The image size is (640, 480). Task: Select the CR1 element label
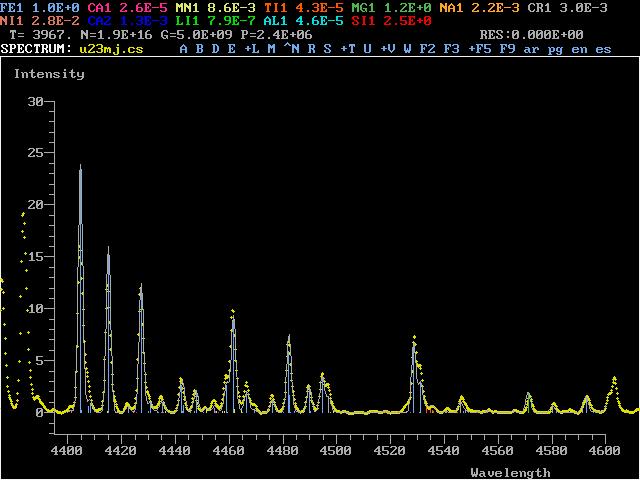[x=540, y=7]
